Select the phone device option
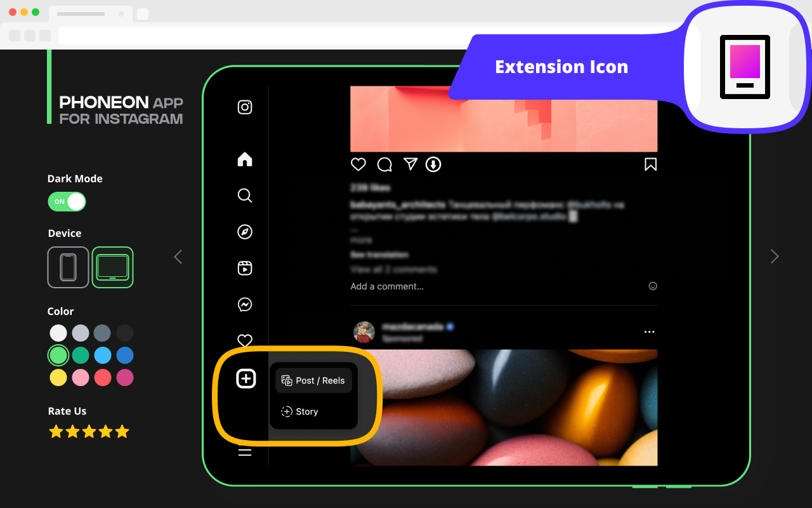 pyautogui.click(x=68, y=267)
